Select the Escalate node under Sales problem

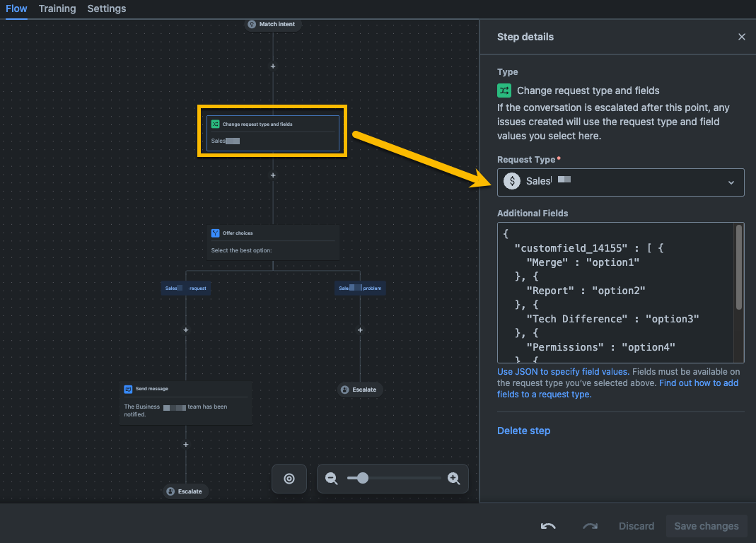click(360, 390)
